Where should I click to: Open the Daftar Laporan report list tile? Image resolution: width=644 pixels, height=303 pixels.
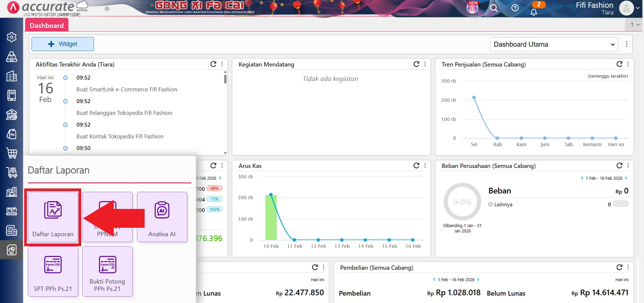point(53,217)
